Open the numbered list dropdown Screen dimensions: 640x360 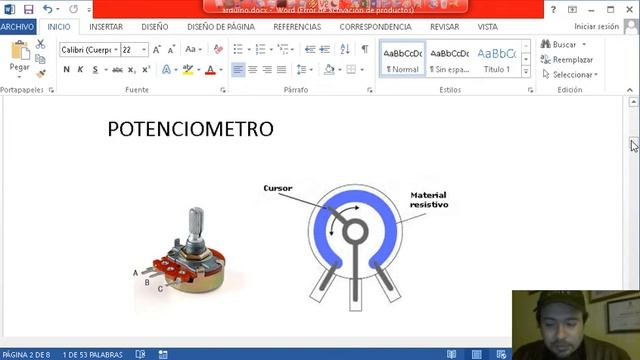[x=271, y=50]
